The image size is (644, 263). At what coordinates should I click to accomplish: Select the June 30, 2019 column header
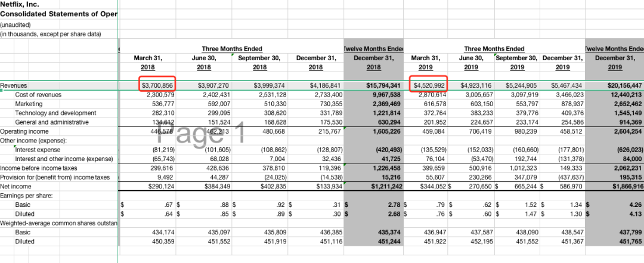click(472, 63)
